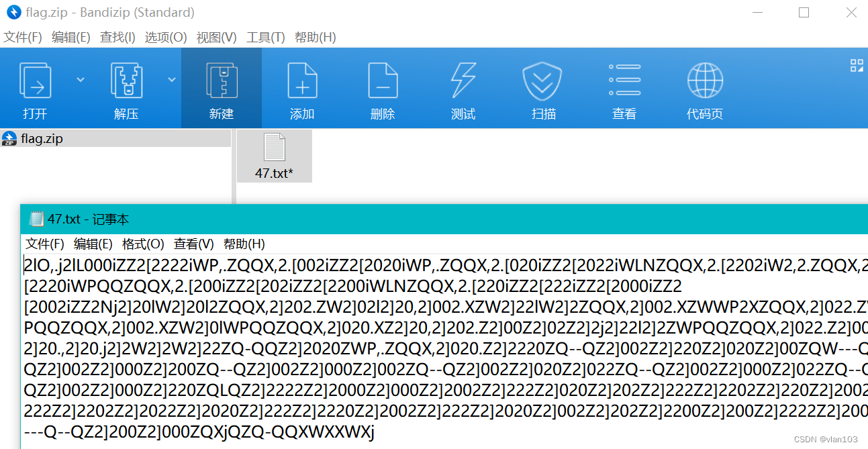Click the Open (打开) toolbar icon
Image resolution: width=868 pixels, height=449 pixels.
pos(35,81)
